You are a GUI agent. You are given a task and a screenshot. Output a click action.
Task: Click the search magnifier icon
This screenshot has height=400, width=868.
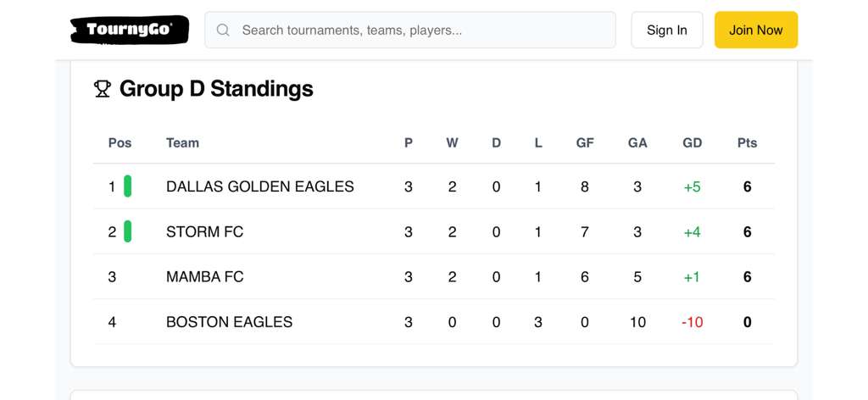pos(223,31)
